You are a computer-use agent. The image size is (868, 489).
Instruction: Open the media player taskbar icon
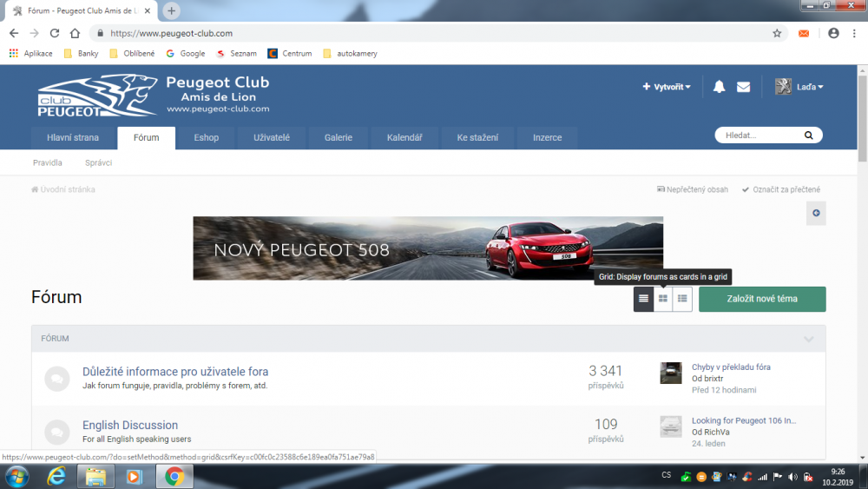[x=134, y=476]
